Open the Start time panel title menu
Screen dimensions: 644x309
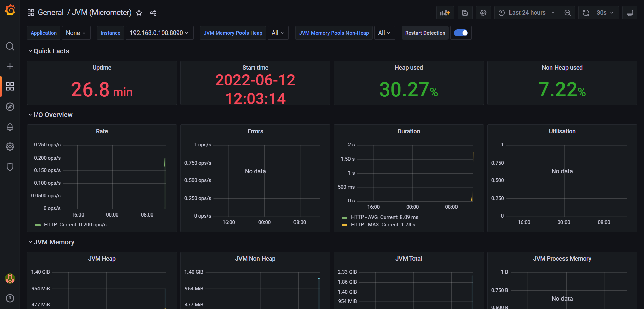click(x=255, y=68)
